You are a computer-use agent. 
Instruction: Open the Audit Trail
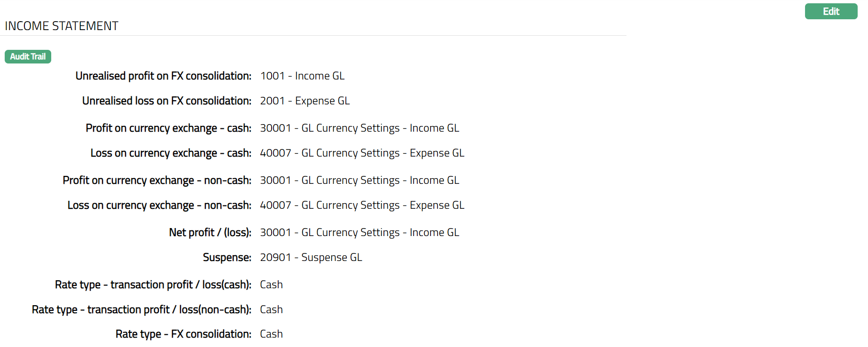(x=28, y=56)
